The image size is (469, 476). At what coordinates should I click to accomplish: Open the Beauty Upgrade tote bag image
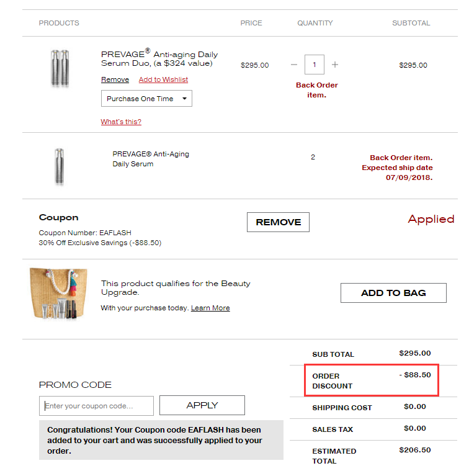pos(58,294)
